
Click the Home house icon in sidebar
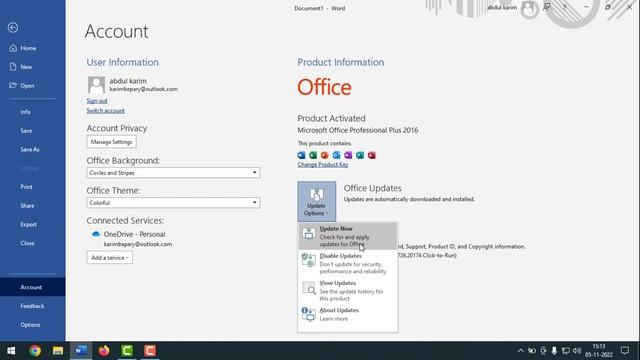pos(13,48)
